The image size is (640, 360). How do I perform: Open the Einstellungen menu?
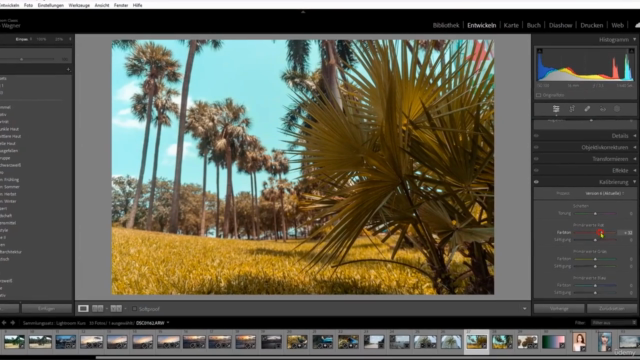[x=51, y=5]
